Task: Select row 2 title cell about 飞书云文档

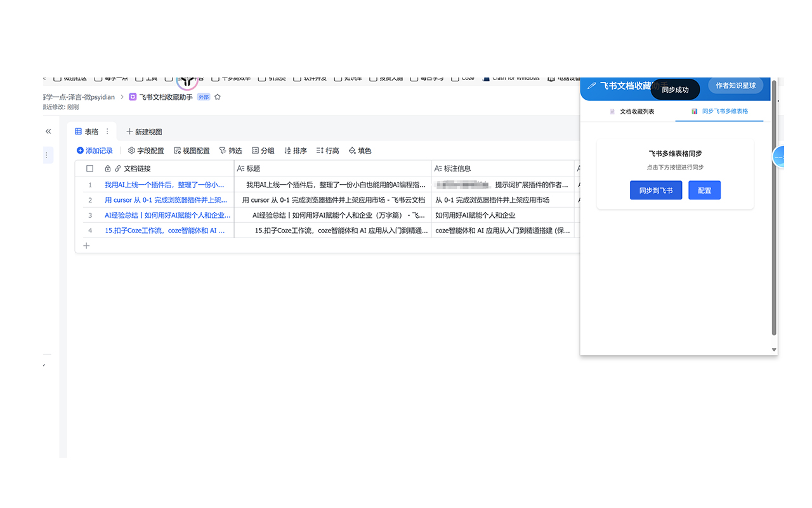Action: (333, 200)
